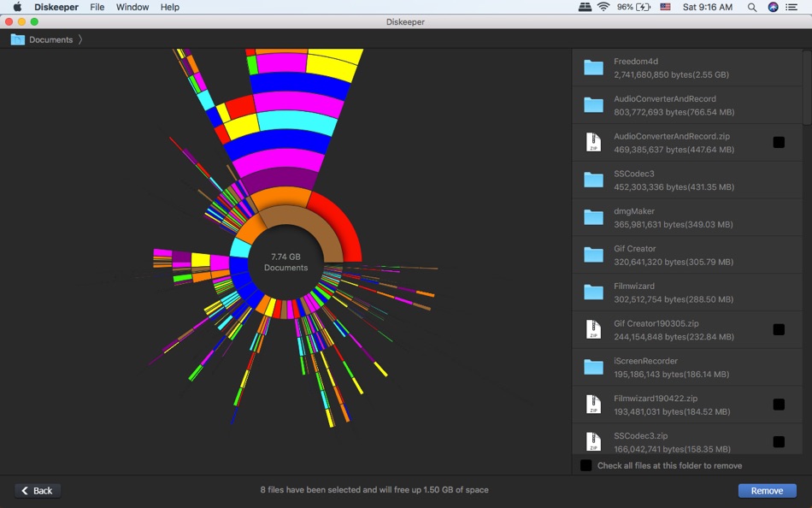Select 'Gif Creator190305.zip' file name

click(x=656, y=323)
